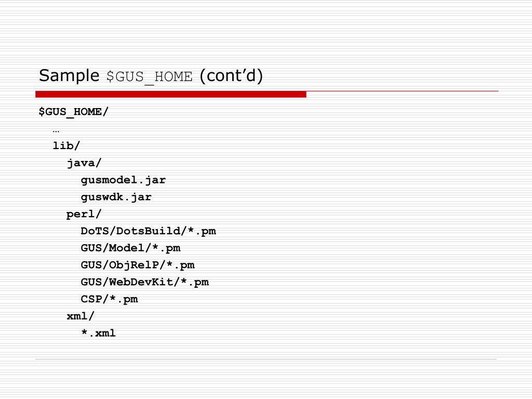Select the xml/ directory entry
This screenshot has width=532, height=399.
[81, 316]
